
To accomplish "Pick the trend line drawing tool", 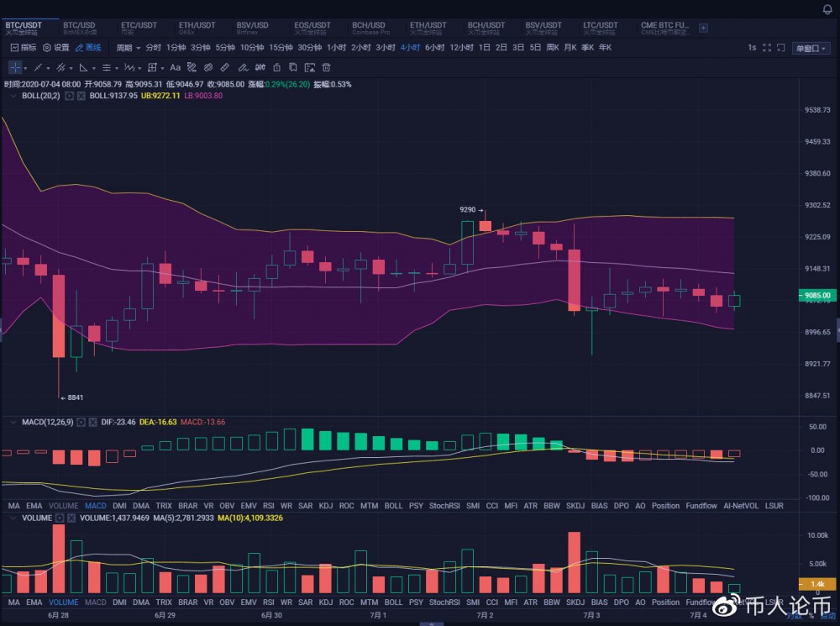I will (38, 67).
